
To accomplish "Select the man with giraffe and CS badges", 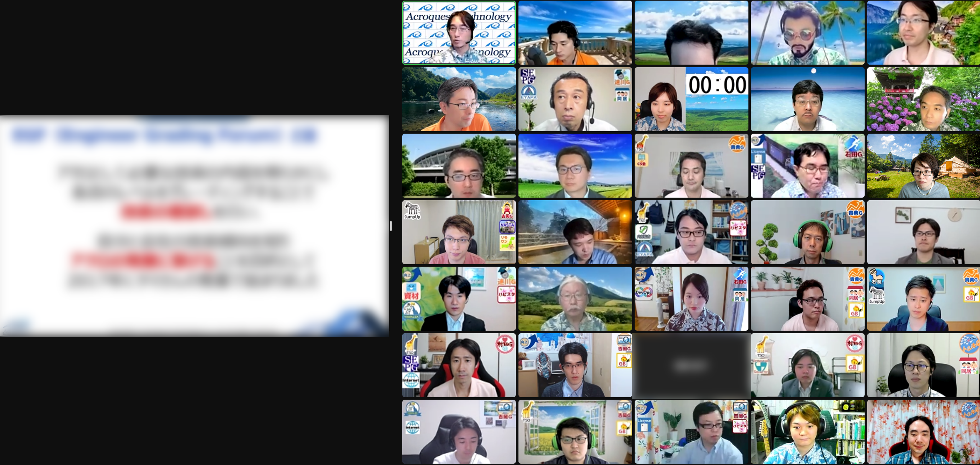I will pos(691,166).
